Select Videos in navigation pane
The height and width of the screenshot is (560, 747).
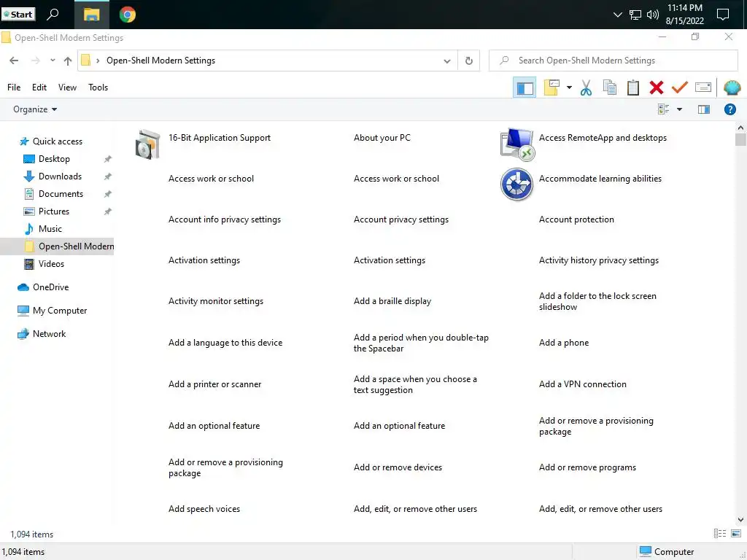click(51, 264)
